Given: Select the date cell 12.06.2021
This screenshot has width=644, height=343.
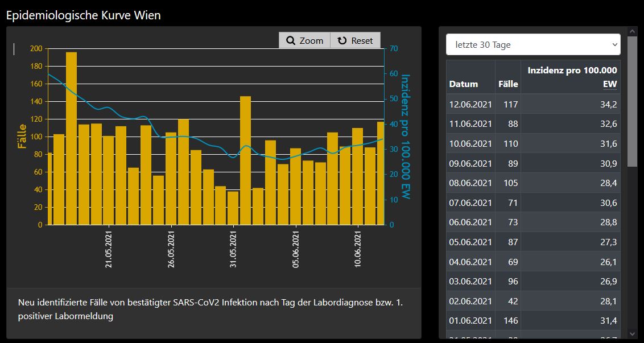Looking at the screenshot, I should 470,104.
